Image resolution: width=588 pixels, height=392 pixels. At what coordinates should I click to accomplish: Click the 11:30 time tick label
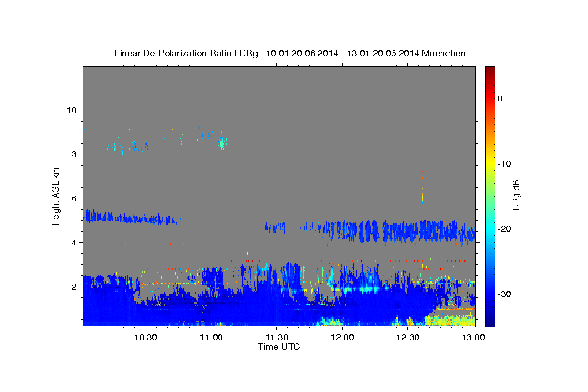coord(277,337)
